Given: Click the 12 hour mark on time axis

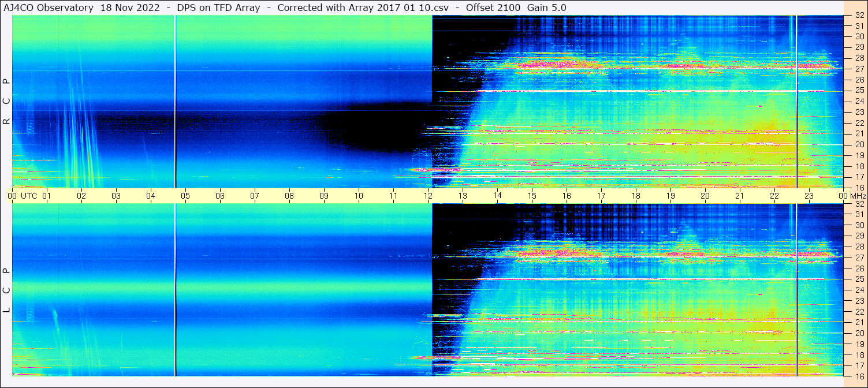Looking at the screenshot, I should tap(428, 196).
